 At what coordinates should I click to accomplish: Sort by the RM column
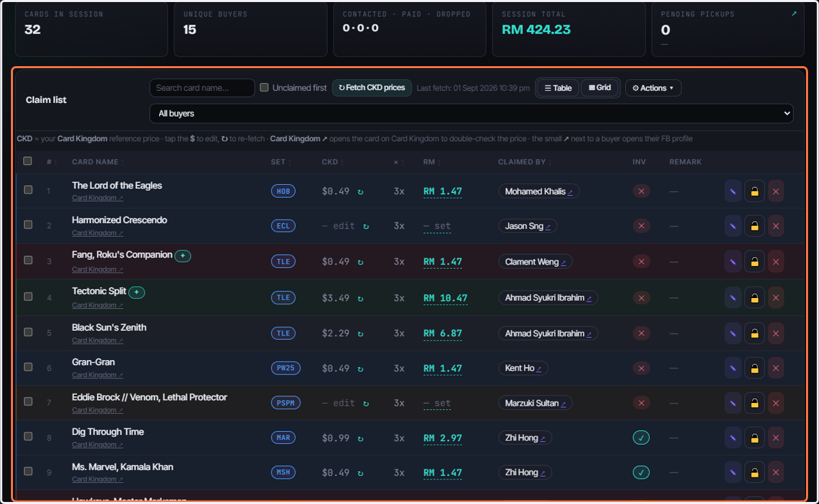pos(431,162)
